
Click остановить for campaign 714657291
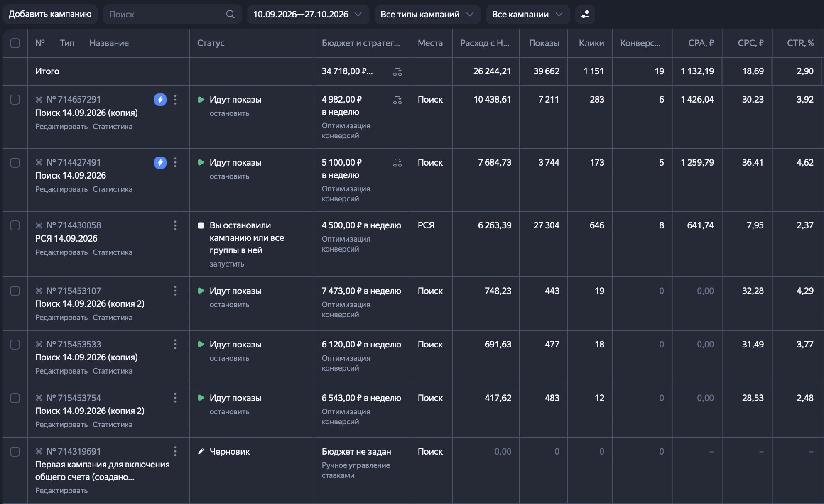[x=229, y=113]
